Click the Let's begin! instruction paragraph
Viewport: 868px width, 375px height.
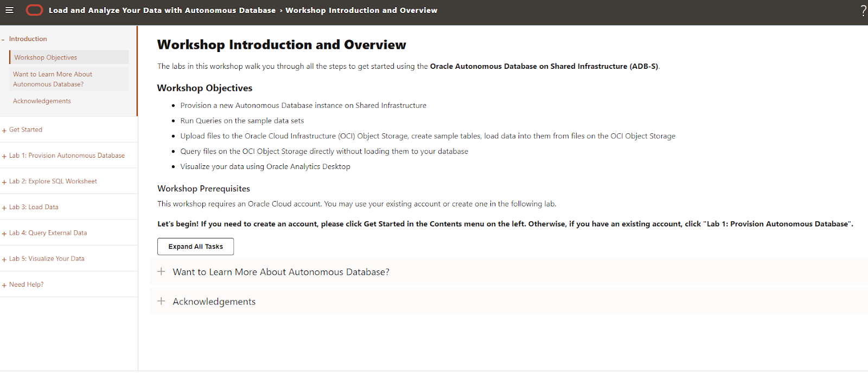point(505,224)
